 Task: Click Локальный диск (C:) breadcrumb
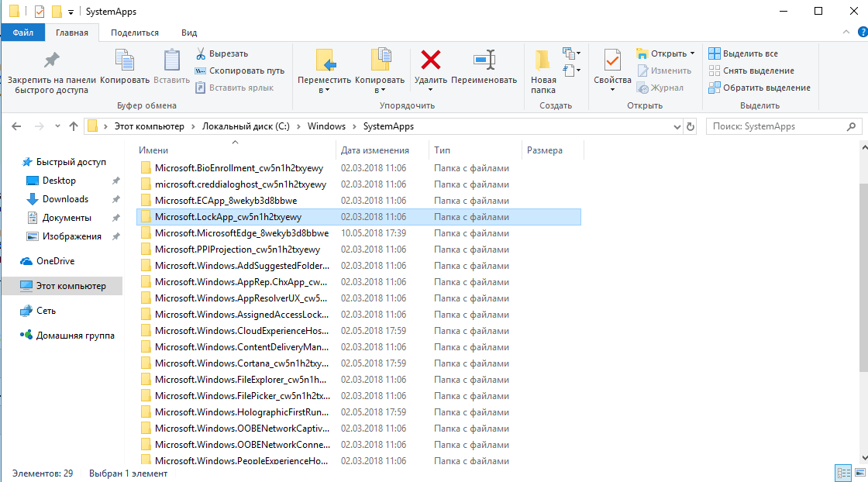pos(246,126)
